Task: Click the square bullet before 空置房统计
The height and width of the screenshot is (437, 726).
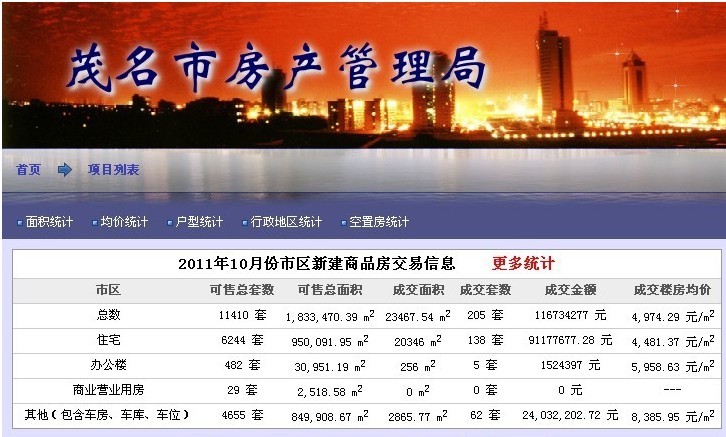Action: coord(342,222)
